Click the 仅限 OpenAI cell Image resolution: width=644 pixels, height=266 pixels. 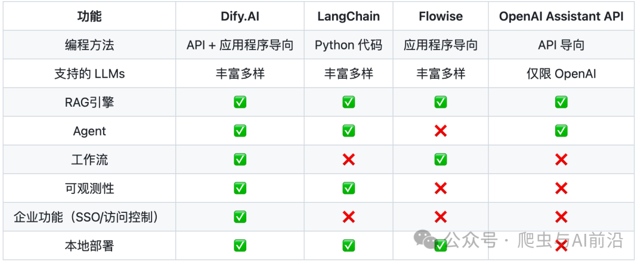click(x=561, y=73)
